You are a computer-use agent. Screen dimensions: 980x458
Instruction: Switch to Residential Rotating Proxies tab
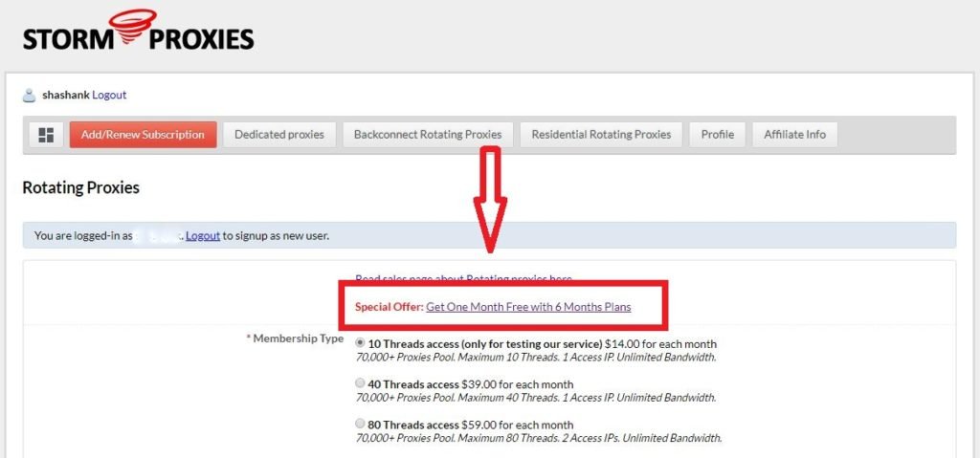601,134
